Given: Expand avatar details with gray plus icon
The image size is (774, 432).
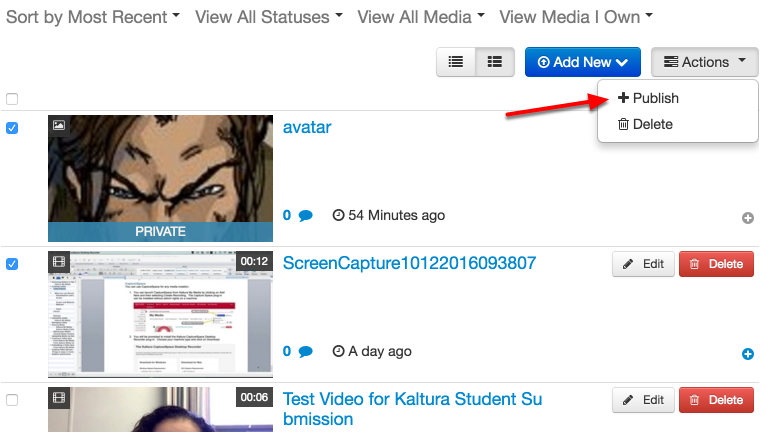Looking at the screenshot, I should point(748,218).
